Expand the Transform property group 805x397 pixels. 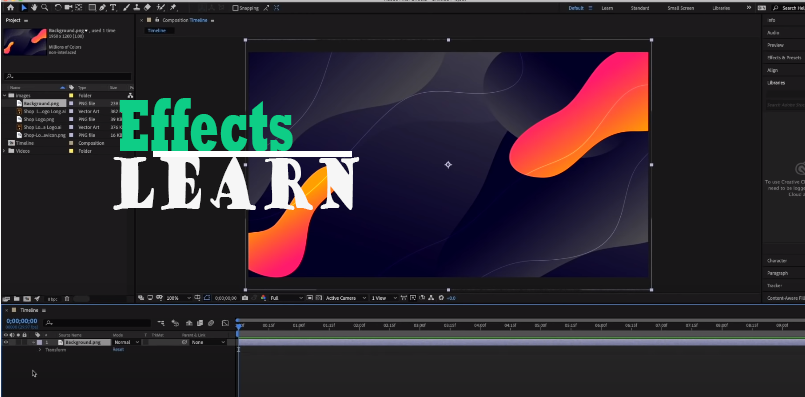[40, 350]
